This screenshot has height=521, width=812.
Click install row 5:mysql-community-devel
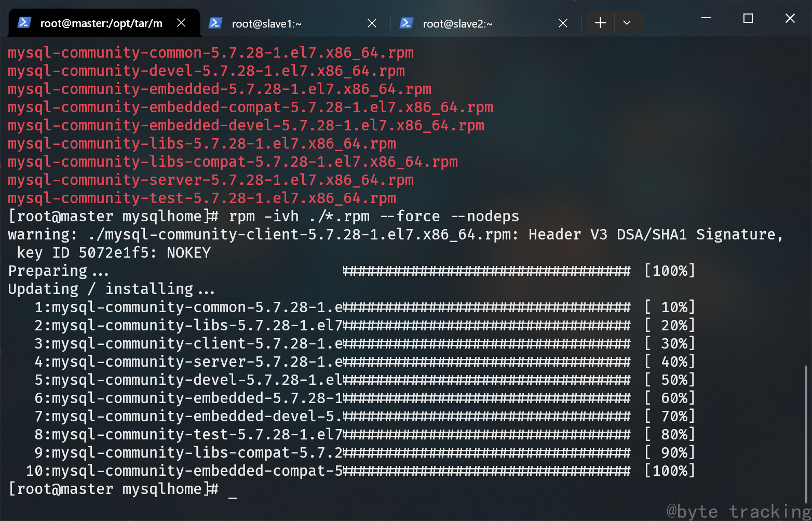[364, 380]
